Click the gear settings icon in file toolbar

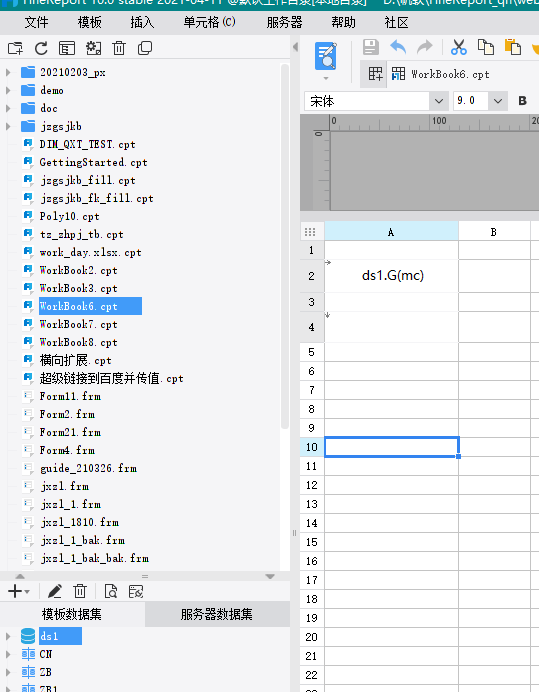click(x=93, y=48)
